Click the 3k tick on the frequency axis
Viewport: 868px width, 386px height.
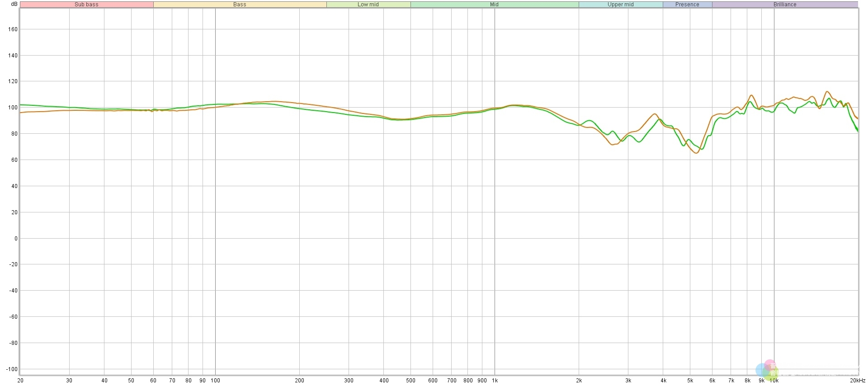[x=628, y=381]
